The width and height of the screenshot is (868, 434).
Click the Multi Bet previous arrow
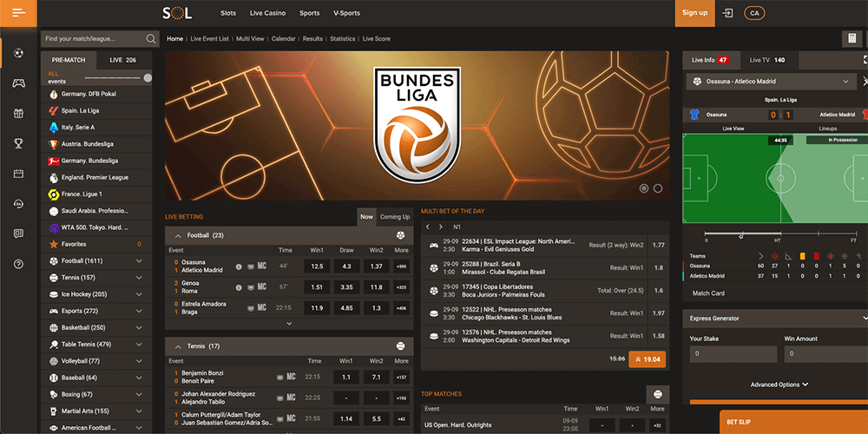tap(428, 227)
